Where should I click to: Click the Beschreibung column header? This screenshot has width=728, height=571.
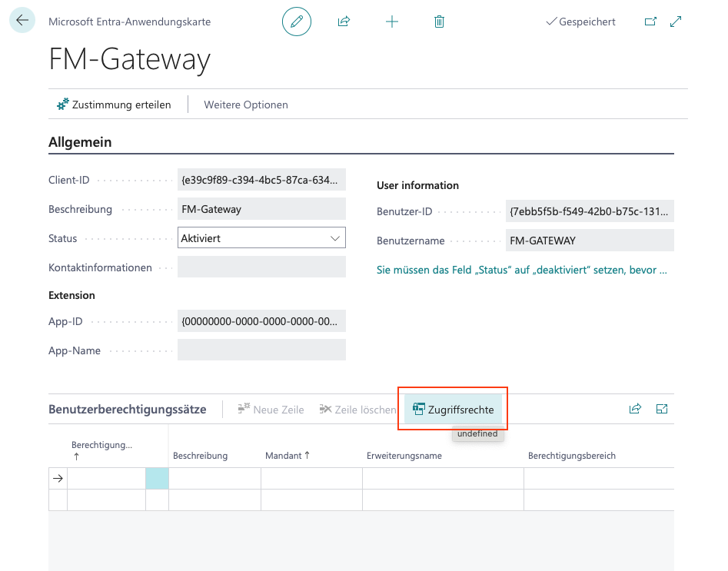click(x=200, y=456)
